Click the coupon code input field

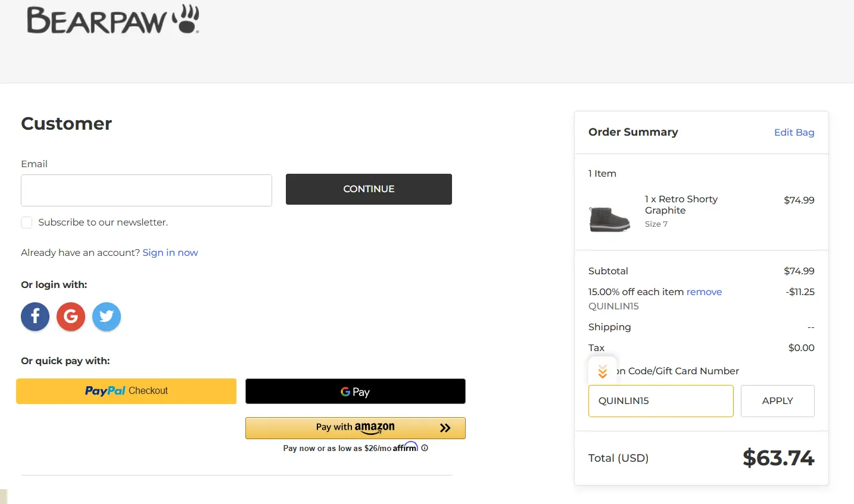(660, 401)
